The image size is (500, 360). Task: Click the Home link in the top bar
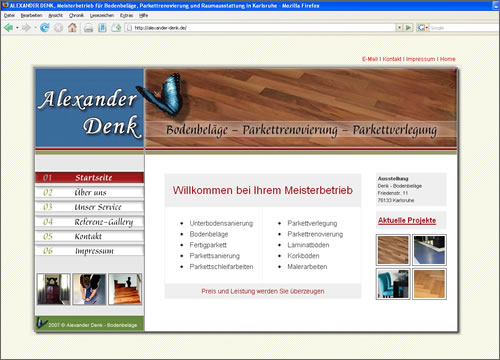coord(447,59)
